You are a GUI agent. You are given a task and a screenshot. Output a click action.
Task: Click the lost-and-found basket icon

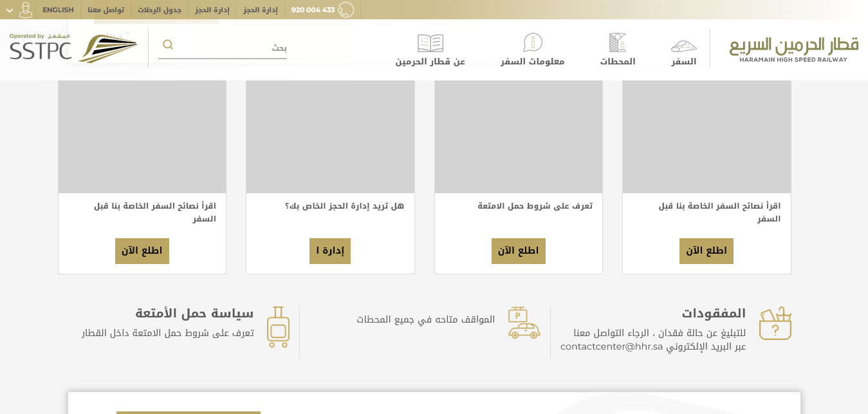point(775,323)
